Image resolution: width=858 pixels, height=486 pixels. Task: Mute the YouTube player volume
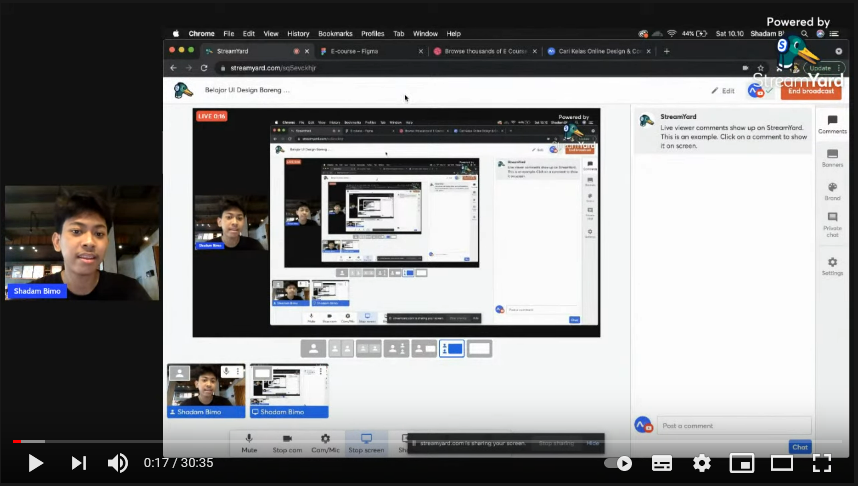[x=118, y=463]
